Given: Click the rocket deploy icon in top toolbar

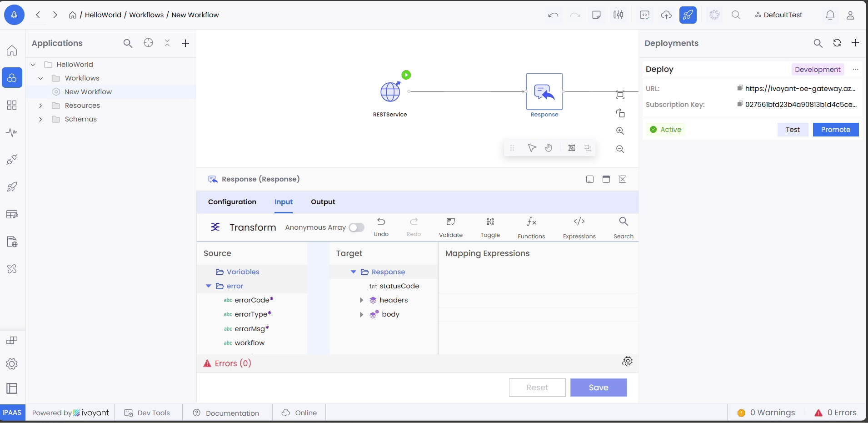Looking at the screenshot, I should coord(688,15).
